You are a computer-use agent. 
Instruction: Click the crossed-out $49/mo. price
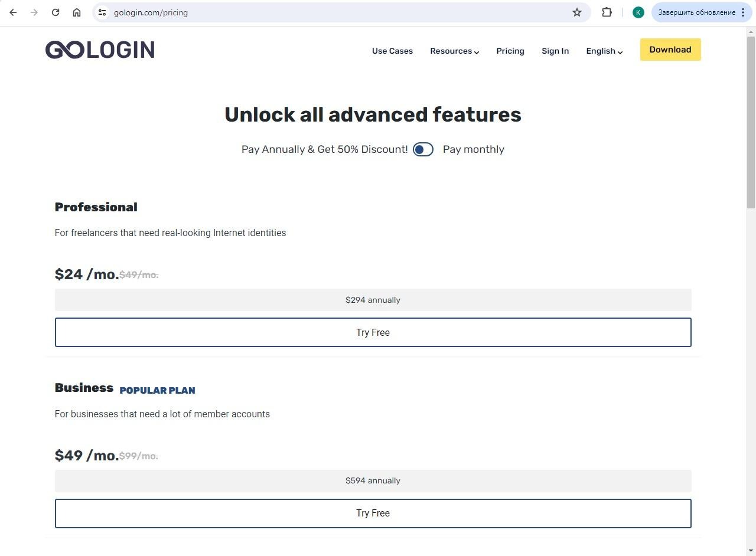(x=139, y=274)
